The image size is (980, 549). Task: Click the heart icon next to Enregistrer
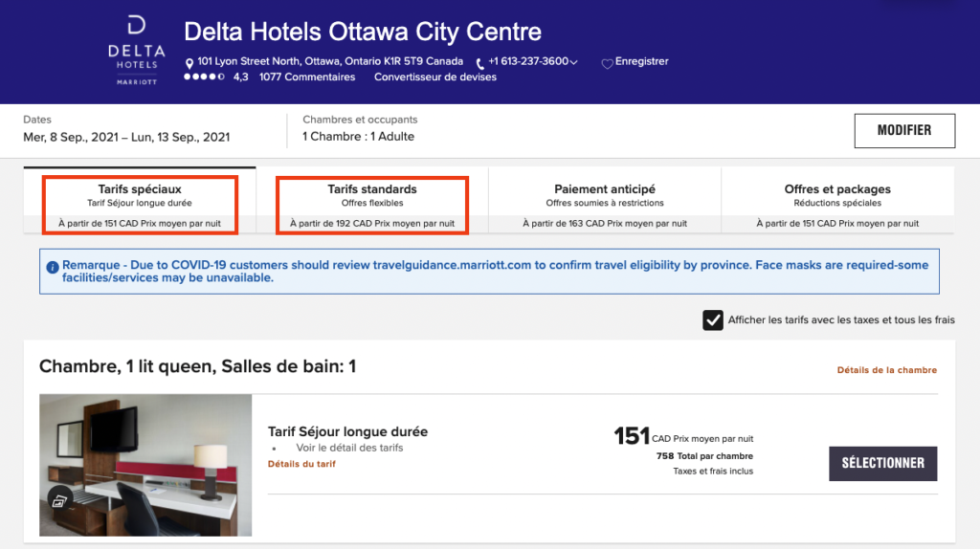pyautogui.click(x=607, y=63)
